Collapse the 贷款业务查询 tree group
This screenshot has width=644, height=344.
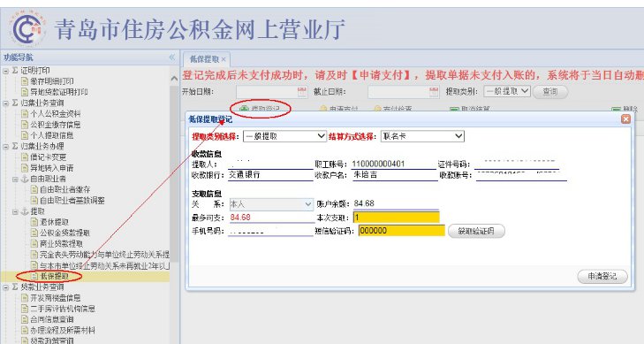coord(6,287)
